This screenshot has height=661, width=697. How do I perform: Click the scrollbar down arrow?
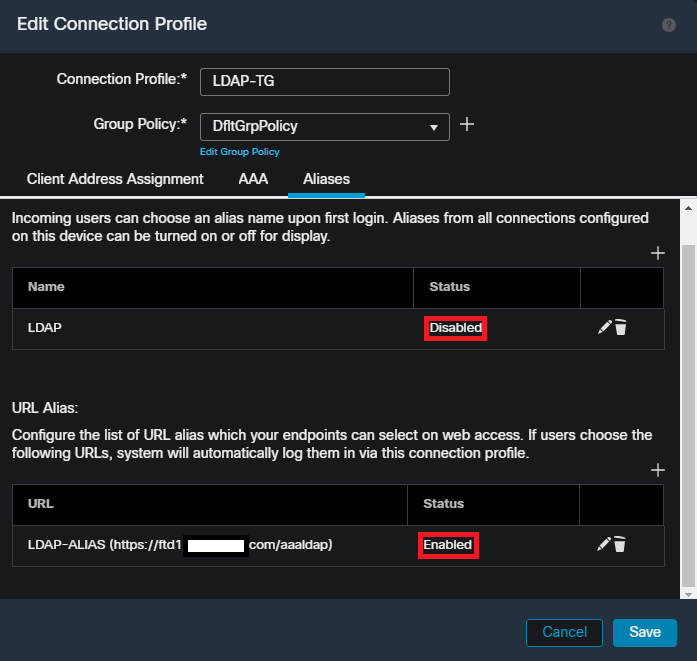(688, 593)
